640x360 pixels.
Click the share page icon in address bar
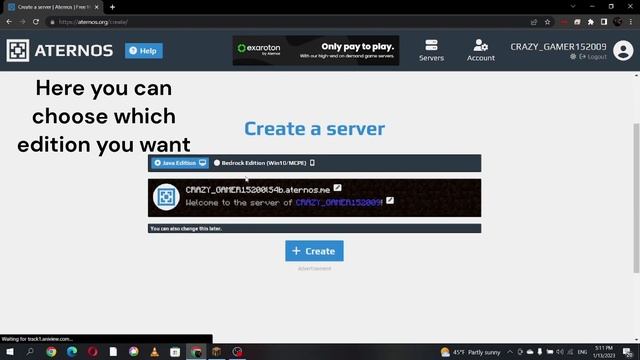pyautogui.click(x=534, y=22)
